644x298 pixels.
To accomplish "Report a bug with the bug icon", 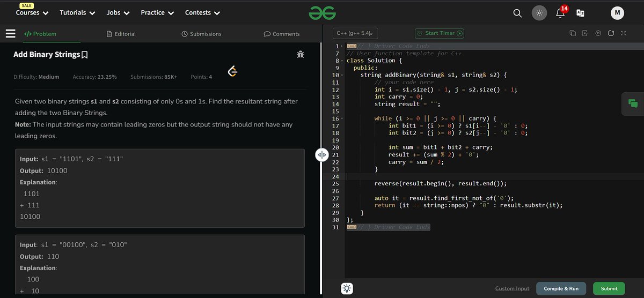I will pos(300,54).
